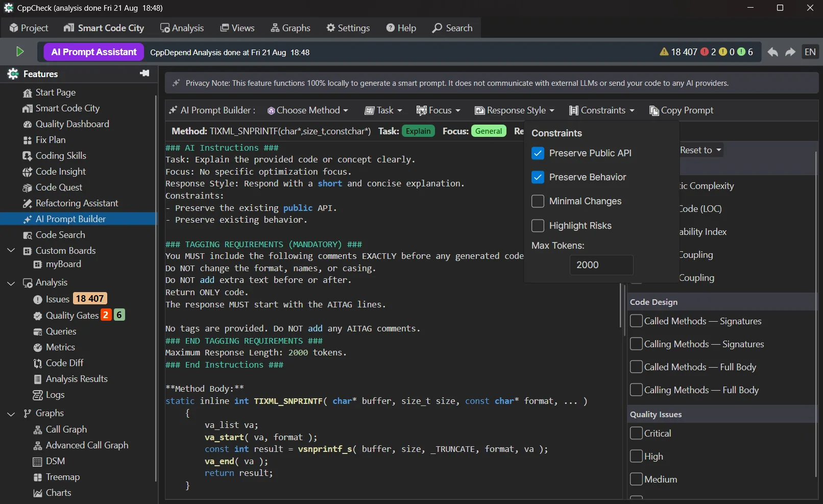The height and width of the screenshot is (504, 823).
Task: Collapse Graphs tree node
Action: click(11, 413)
